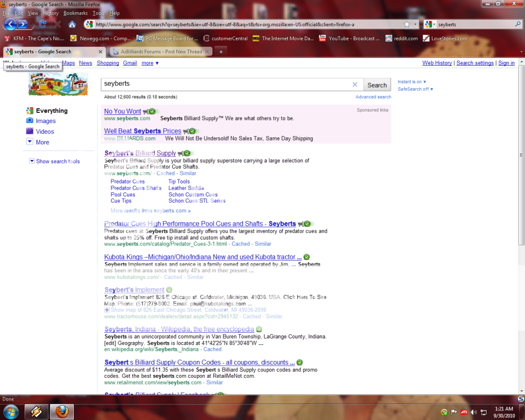Image resolution: width=525 pixels, height=420 pixels.
Task: Open the Images search filter
Action: click(x=45, y=121)
